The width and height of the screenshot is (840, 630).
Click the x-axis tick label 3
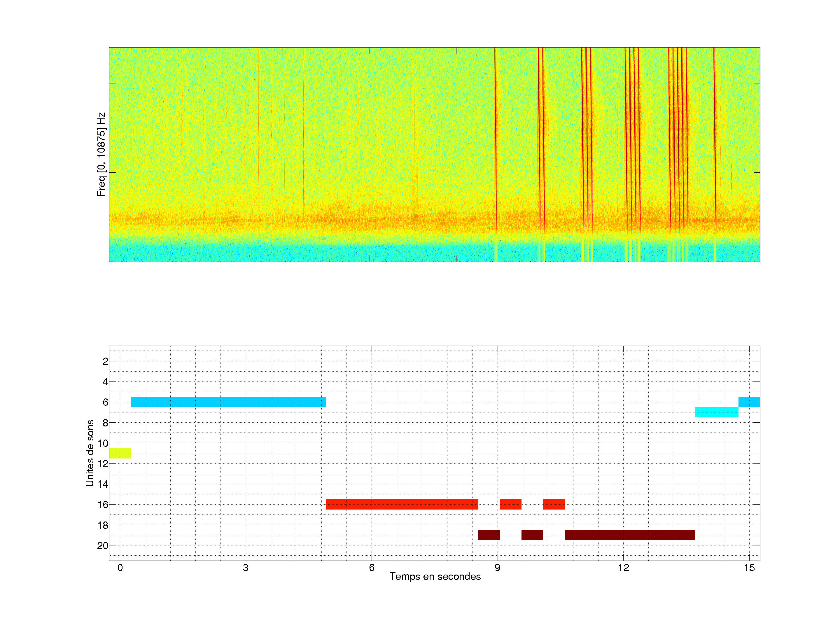[246, 568]
